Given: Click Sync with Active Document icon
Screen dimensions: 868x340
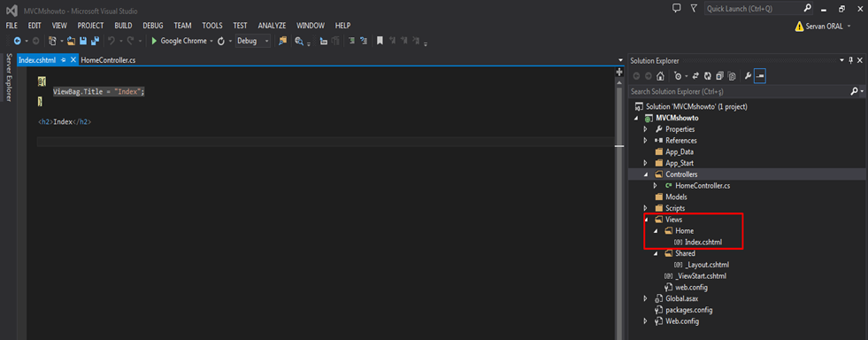Looking at the screenshot, I should 695,76.
